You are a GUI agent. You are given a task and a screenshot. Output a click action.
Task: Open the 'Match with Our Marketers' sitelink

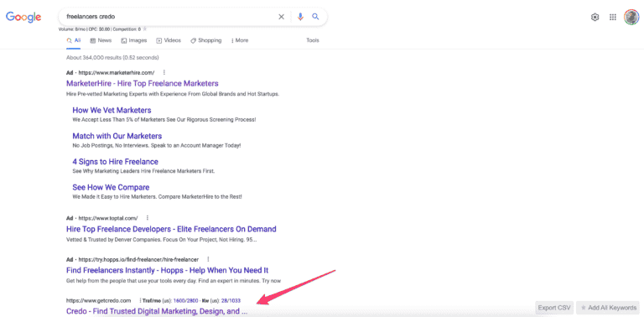pyautogui.click(x=117, y=136)
